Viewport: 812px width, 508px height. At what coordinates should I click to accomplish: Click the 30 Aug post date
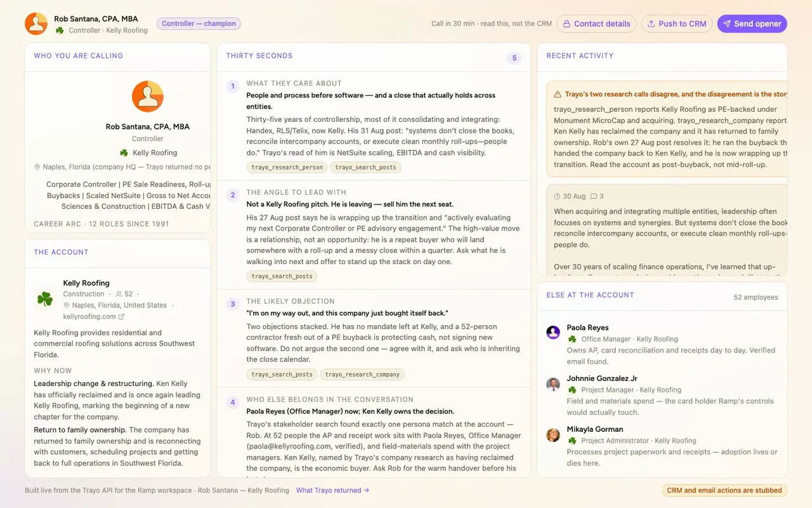click(x=575, y=196)
